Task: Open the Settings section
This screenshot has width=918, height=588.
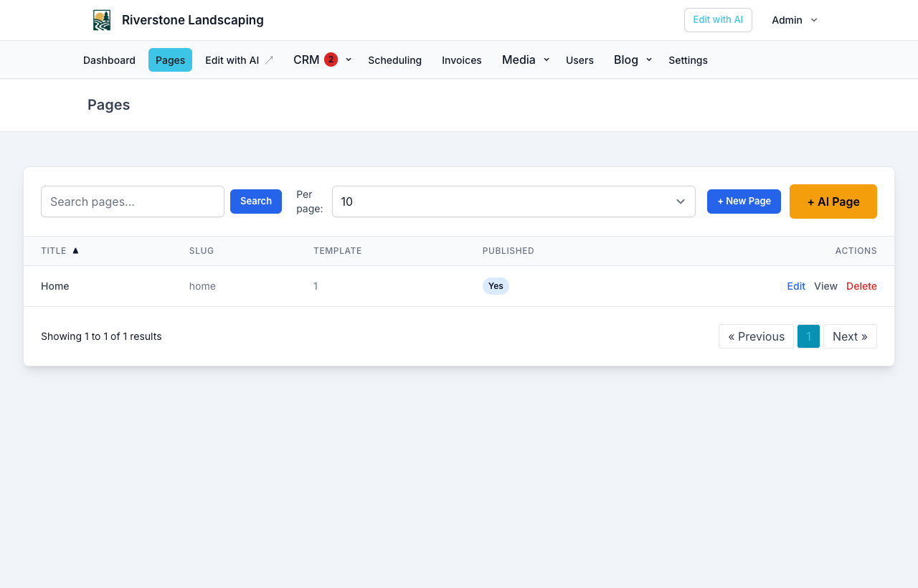Action: click(x=688, y=60)
